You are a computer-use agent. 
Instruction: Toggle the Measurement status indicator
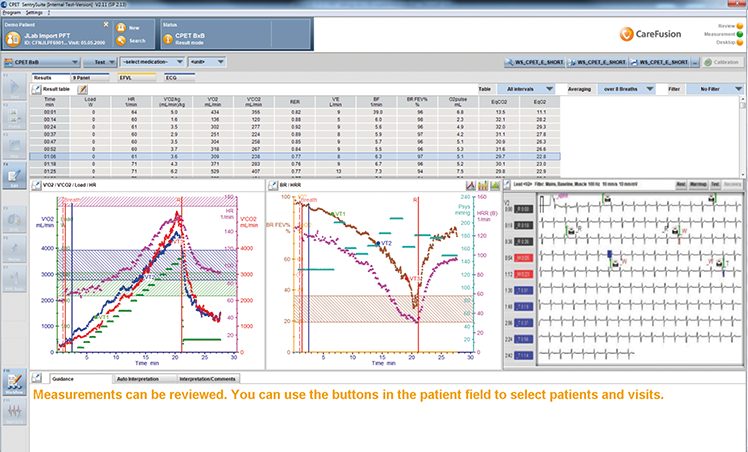[740, 34]
